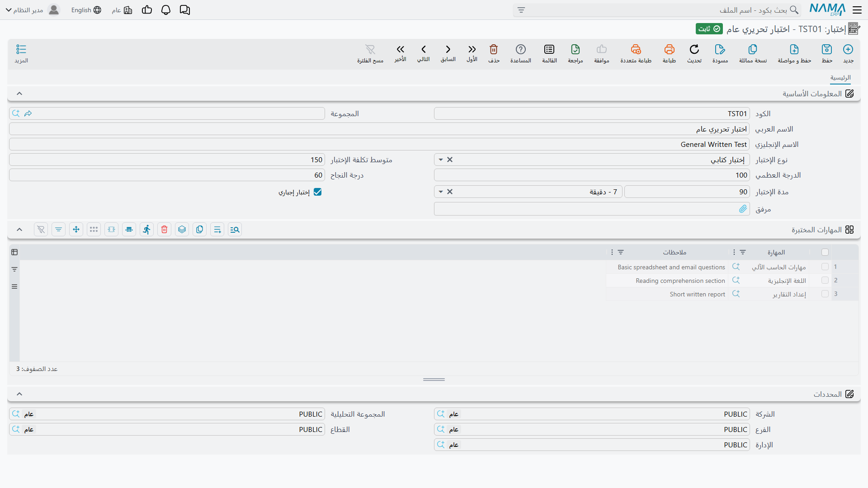Click the Review (مراجعه) icon

pos(576,53)
